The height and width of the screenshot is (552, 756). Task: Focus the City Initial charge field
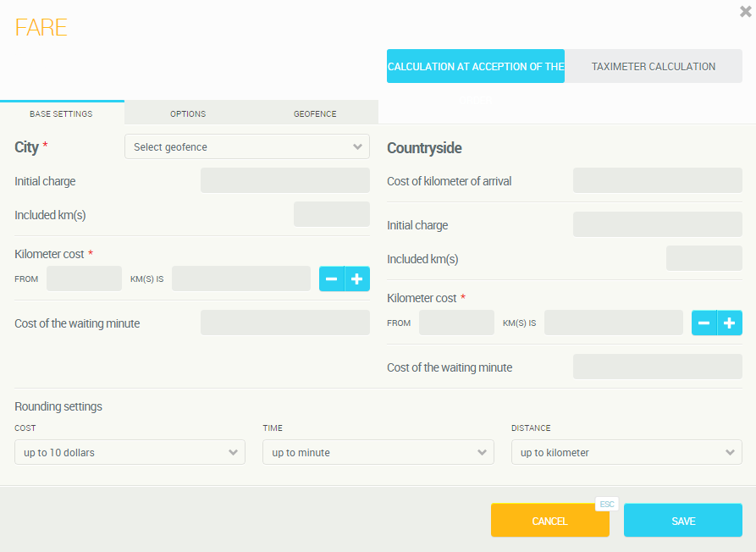coord(284,180)
